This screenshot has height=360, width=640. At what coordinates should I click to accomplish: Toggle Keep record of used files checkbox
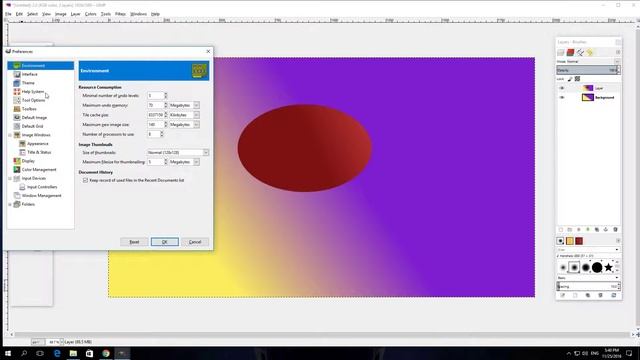coord(85,180)
